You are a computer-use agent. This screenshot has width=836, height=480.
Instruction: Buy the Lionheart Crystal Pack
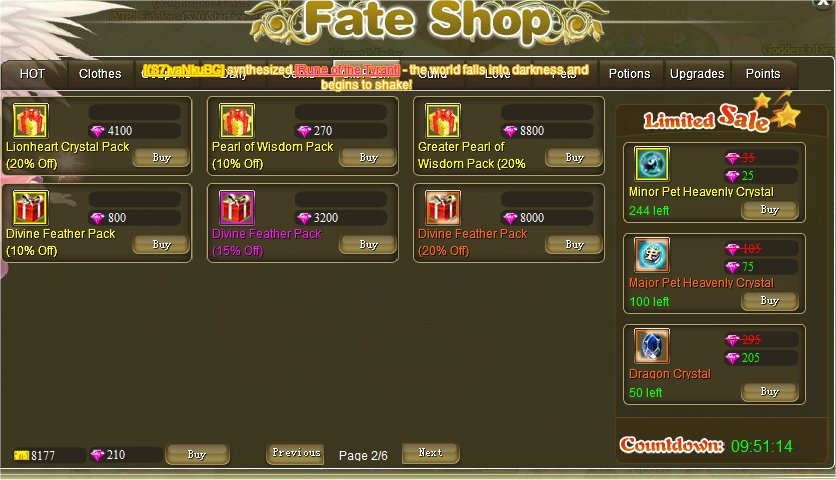click(161, 157)
